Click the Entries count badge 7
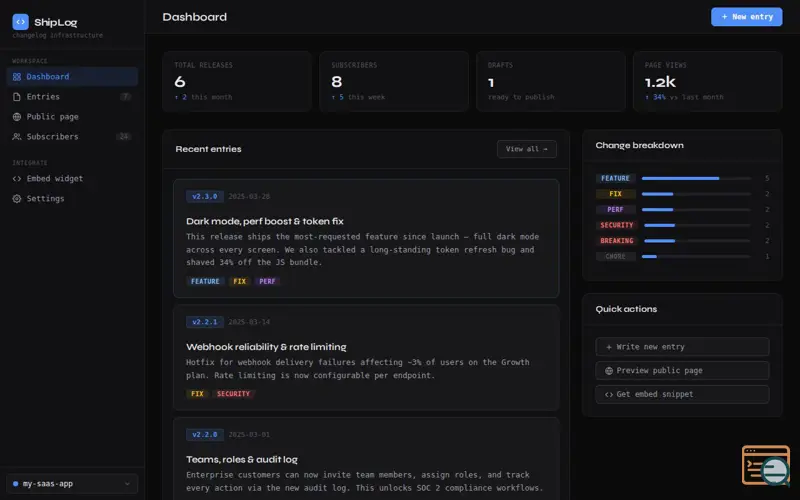Viewport: 800px width, 500px height. point(125,96)
